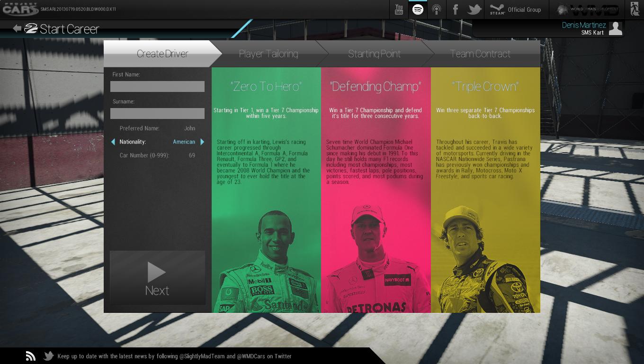Focus the Surname input field

(x=157, y=113)
